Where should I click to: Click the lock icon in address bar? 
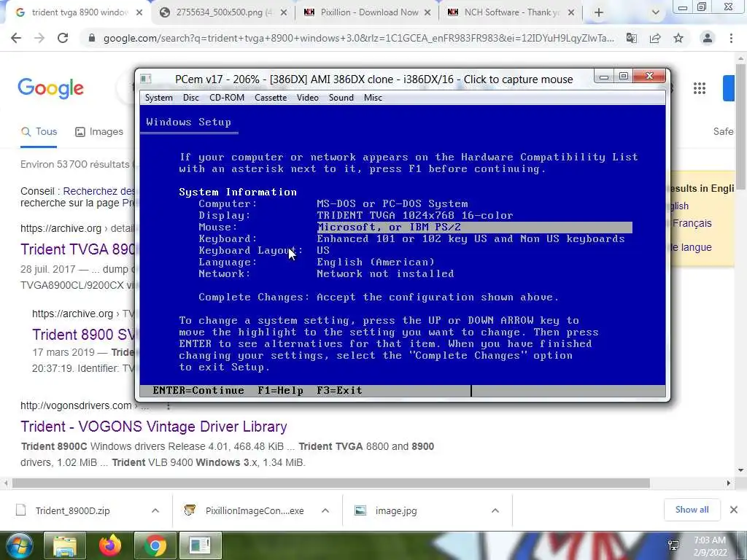(x=92, y=38)
